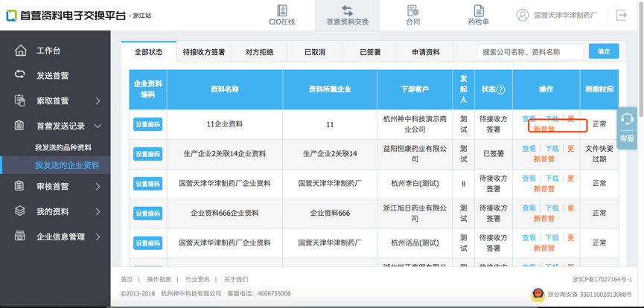Switch to 待接收方签署 tab
This screenshot has width=644, height=308.
[204, 52]
